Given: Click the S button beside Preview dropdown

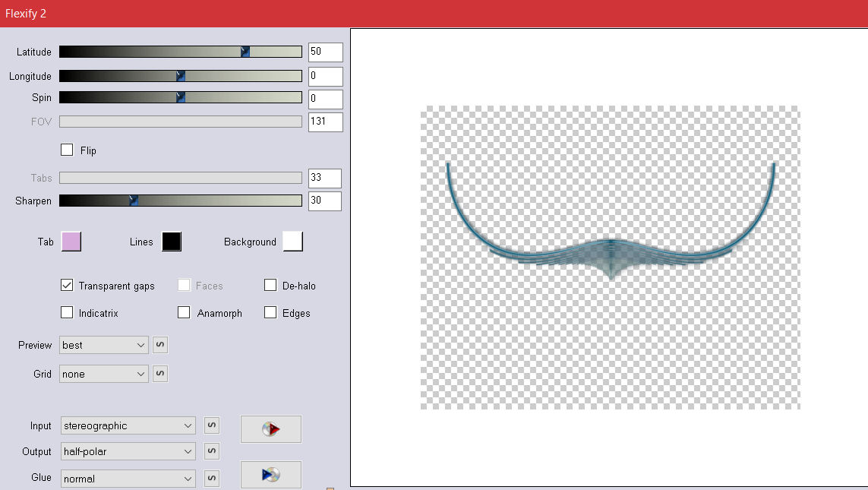Looking at the screenshot, I should click(x=160, y=345).
